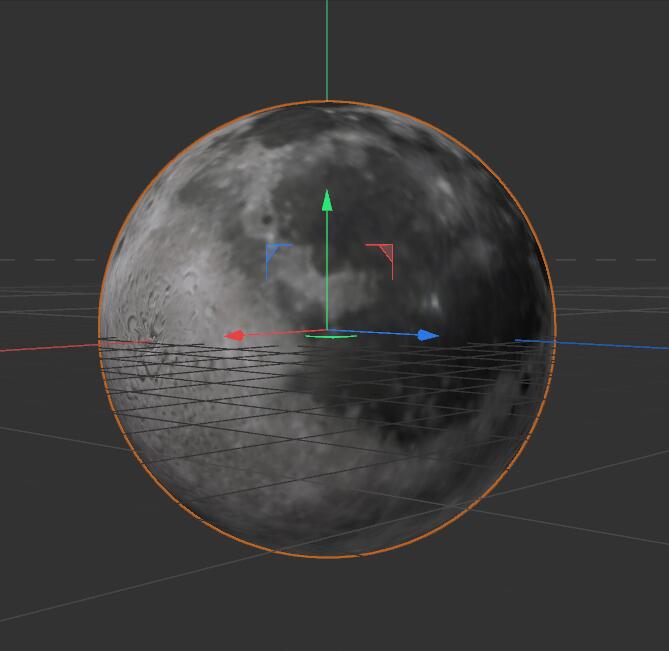Screen dimensions: 669x651
Task: Select the moon-textured sphere object
Action: (x=327, y=329)
